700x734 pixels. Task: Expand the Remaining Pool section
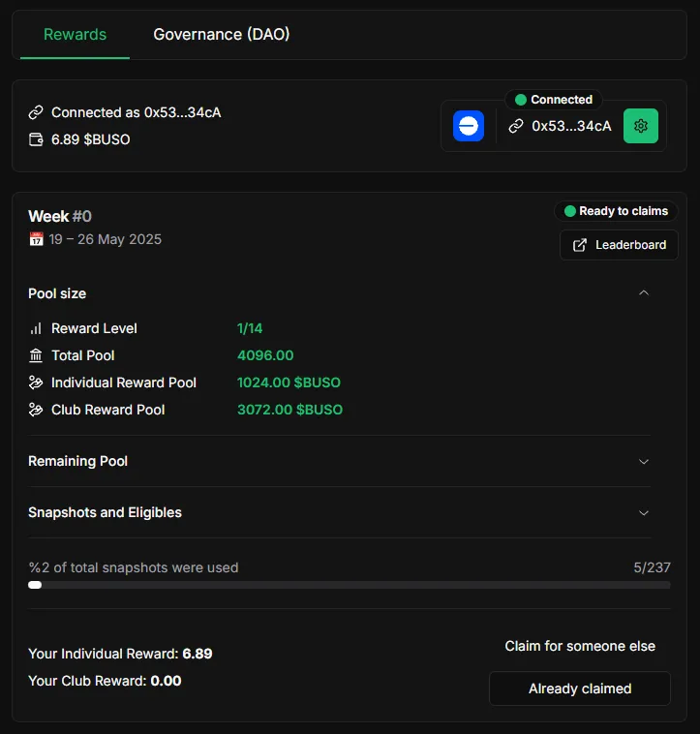[644, 462]
